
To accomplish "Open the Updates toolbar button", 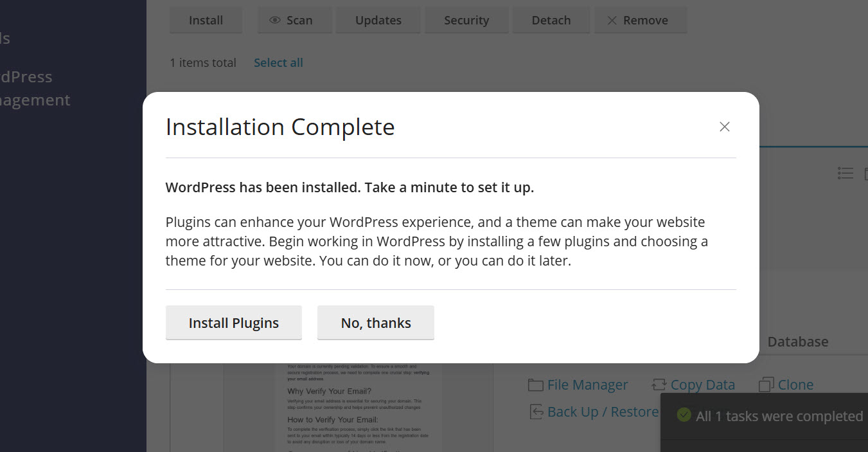I will pos(378,20).
